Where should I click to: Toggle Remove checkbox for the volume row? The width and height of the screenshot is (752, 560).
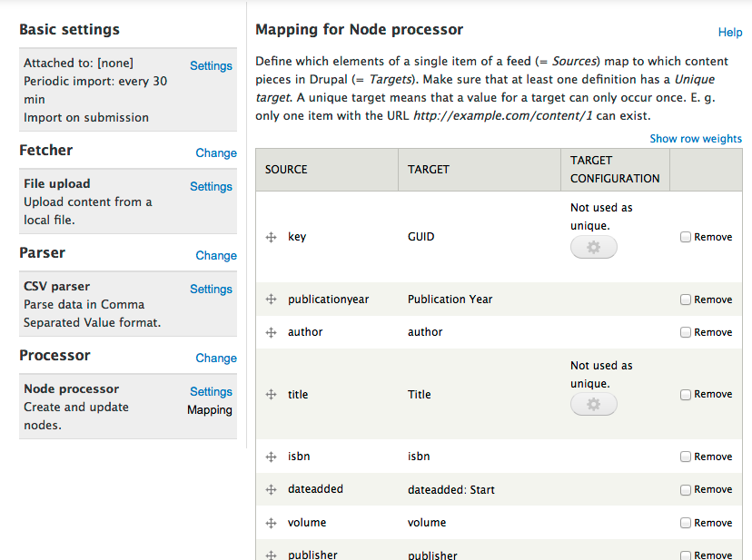click(686, 523)
